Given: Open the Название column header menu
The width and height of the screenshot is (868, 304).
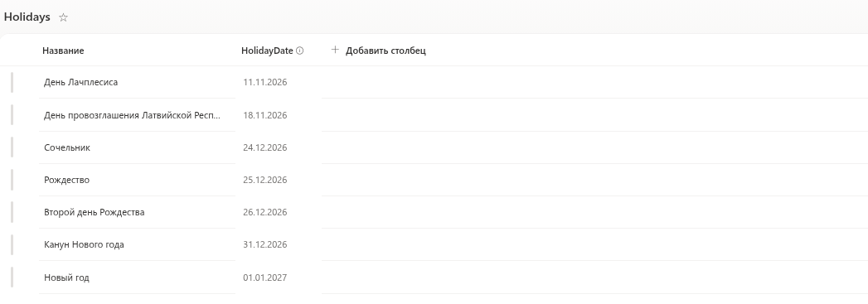Looking at the screenshot, I should pyautogui.click(x=63, y=51).
